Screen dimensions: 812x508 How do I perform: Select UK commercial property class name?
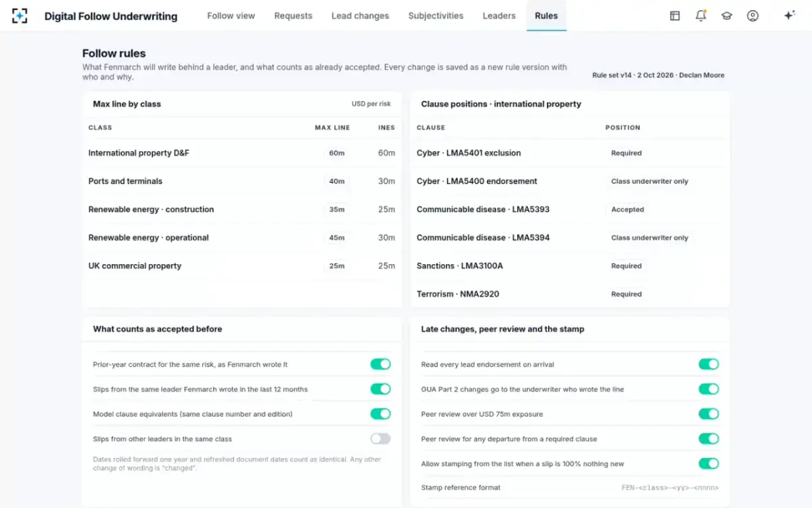(x=135, y=266)
